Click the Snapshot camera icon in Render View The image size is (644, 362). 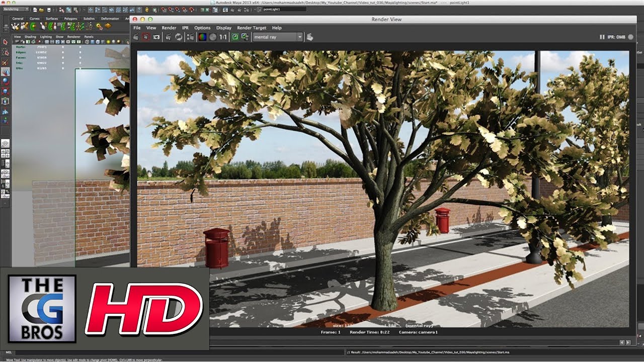[x=156, y=37]
